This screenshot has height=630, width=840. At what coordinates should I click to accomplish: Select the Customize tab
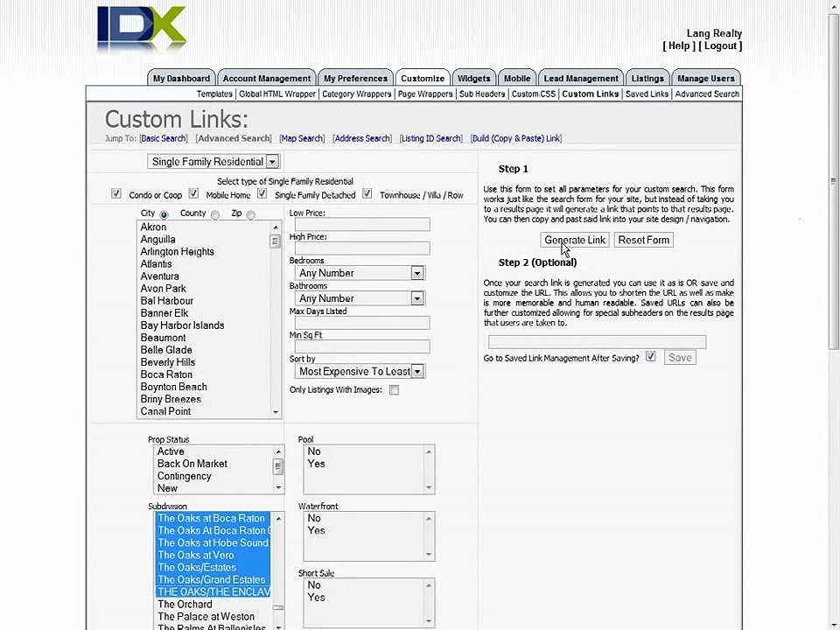click(x=423, y=78)
